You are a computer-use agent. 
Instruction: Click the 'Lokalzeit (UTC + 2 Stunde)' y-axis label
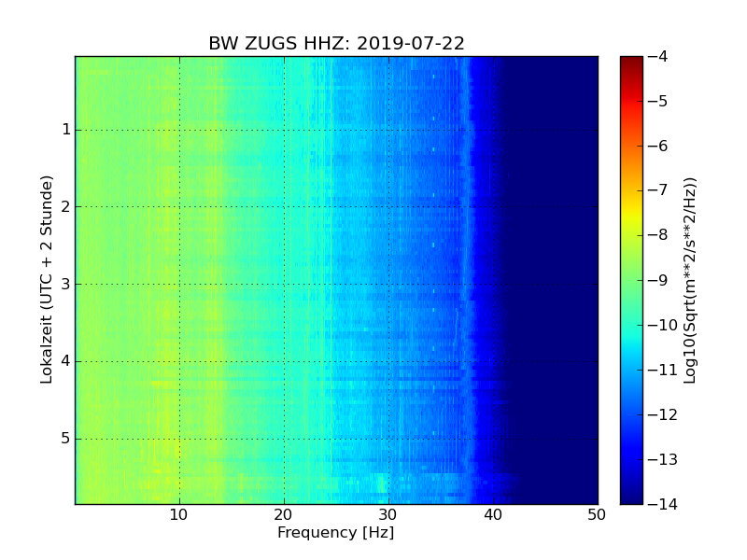tap(46, 279)
